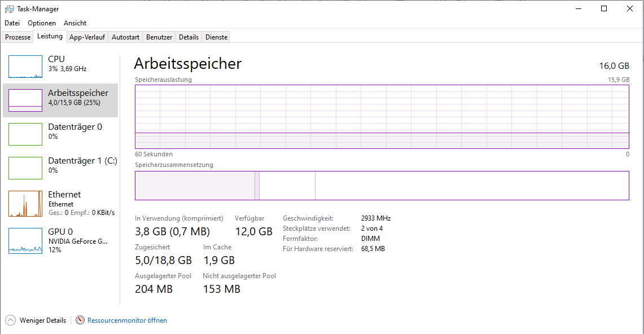
Task: Go to the Autostart tab
Action: [x=125, y=37]
